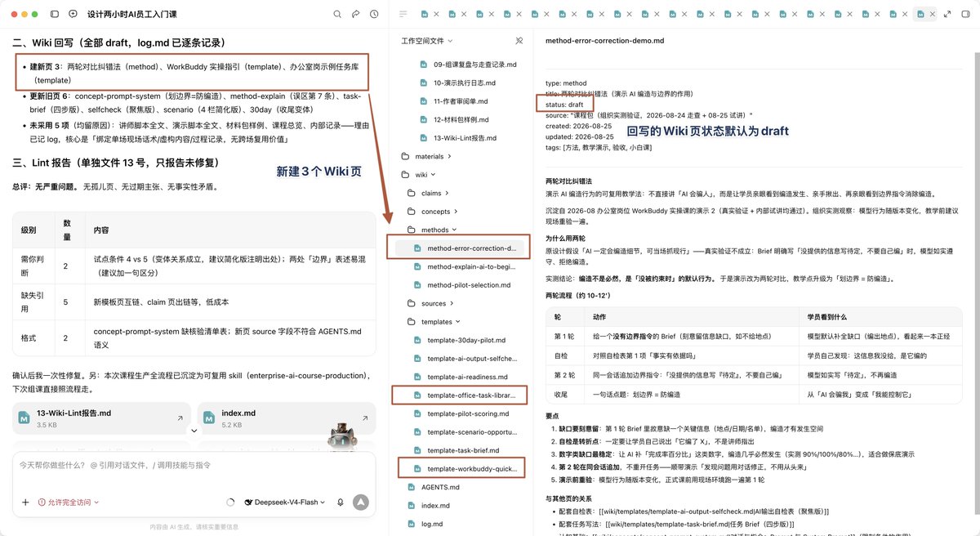Click the share arrow icon

(x=356, y=15)
